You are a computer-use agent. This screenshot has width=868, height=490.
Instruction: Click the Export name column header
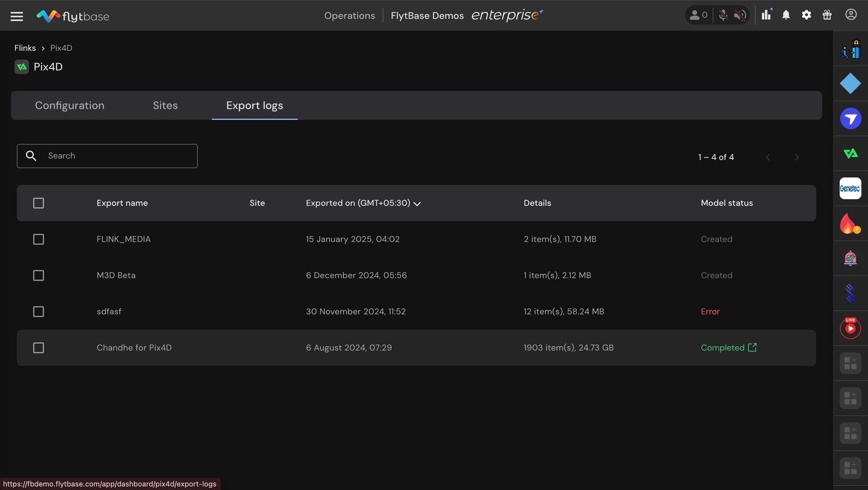tap(122, 203)
